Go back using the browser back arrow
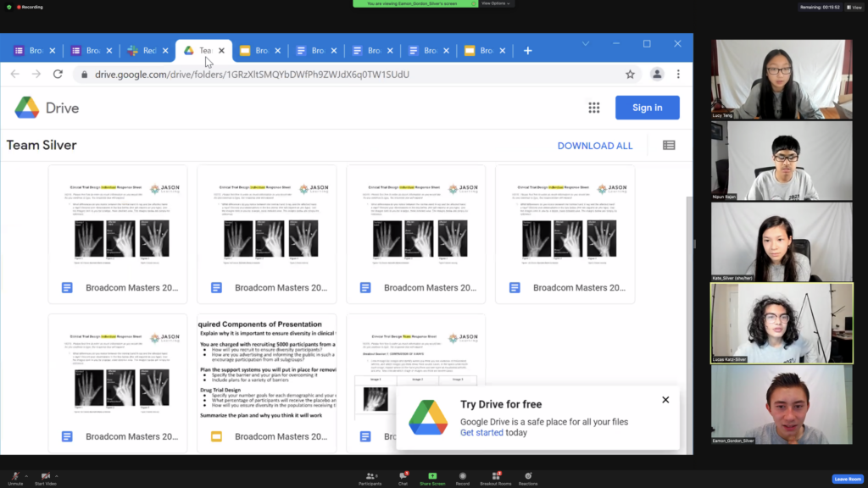Viewport: 868px width, 488px height. [15, 75]
